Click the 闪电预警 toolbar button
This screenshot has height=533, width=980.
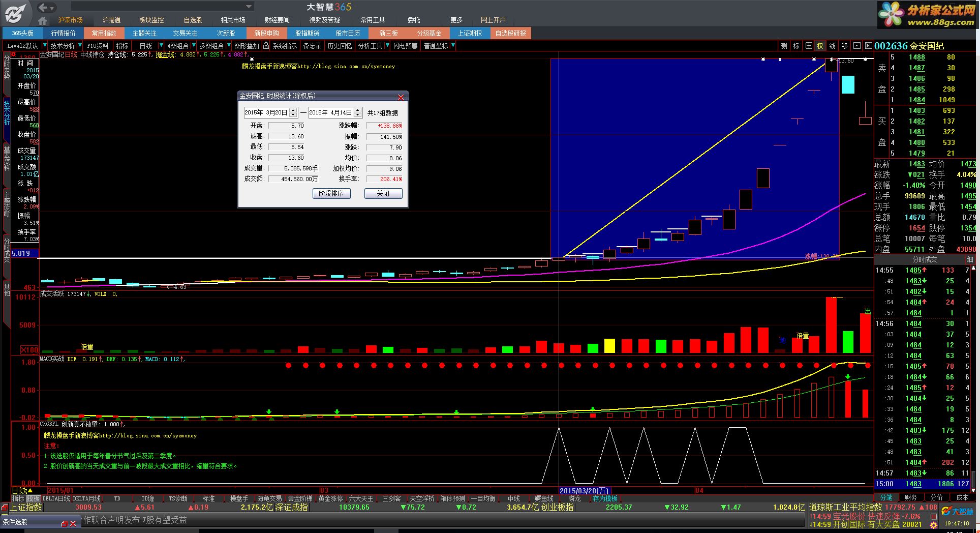[405, 46]
